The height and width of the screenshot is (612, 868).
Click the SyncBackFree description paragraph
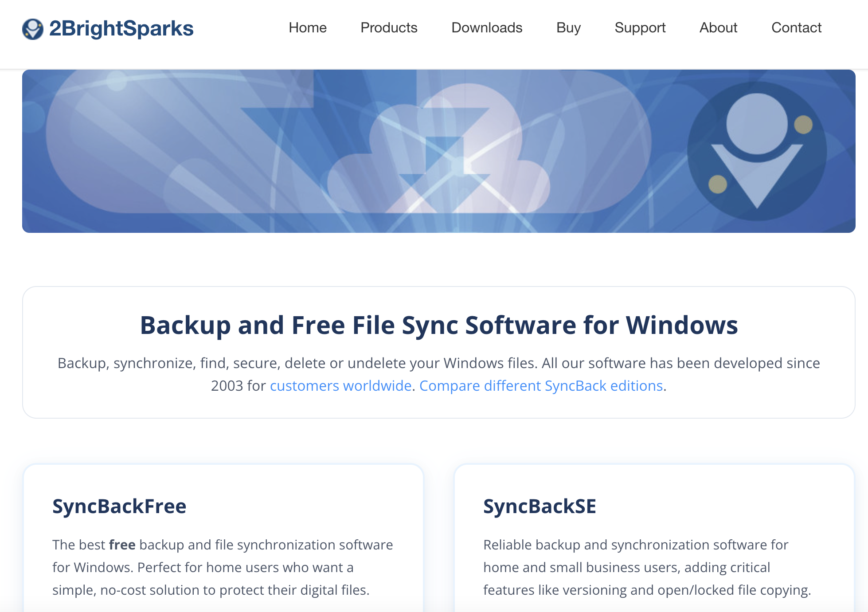tap(223, 567)
